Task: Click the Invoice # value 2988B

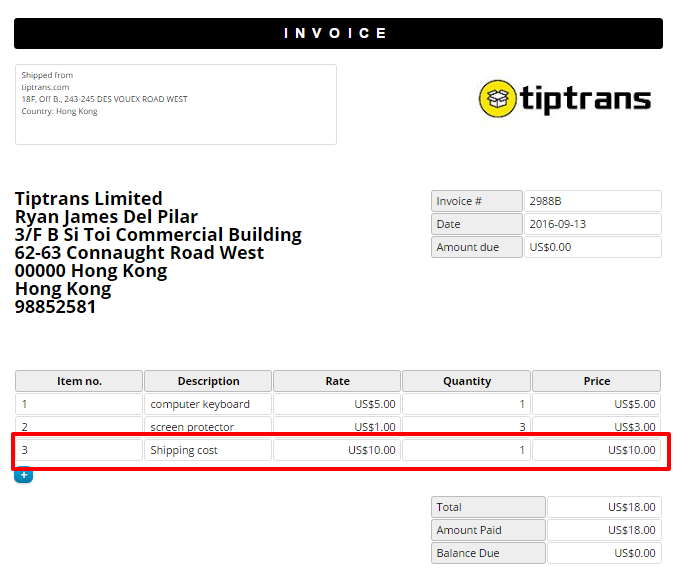Action: (592, 201)
